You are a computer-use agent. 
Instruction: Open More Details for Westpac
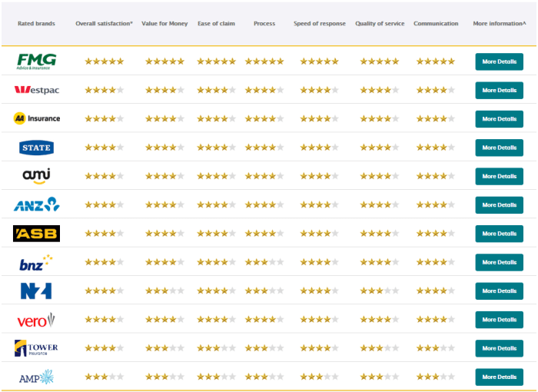(499, 90)
